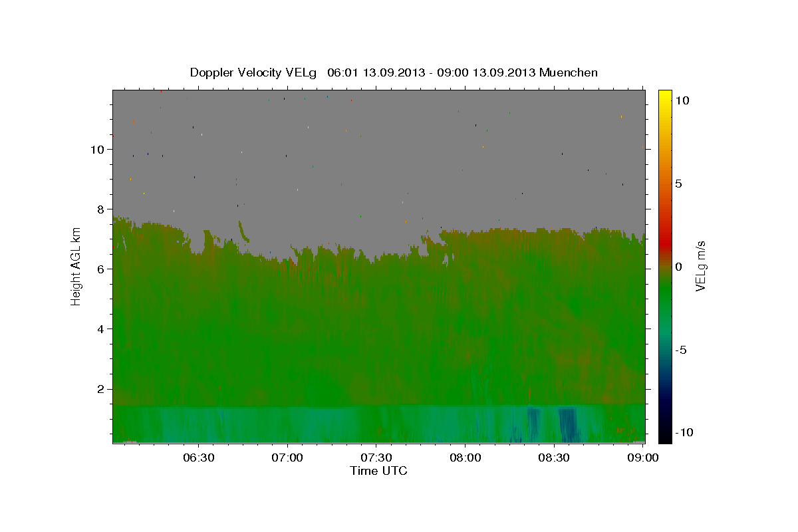This screenshot has height=532, width=798.
Task: Click the 'Height AGL km' axis label
Action: point(76,266)
